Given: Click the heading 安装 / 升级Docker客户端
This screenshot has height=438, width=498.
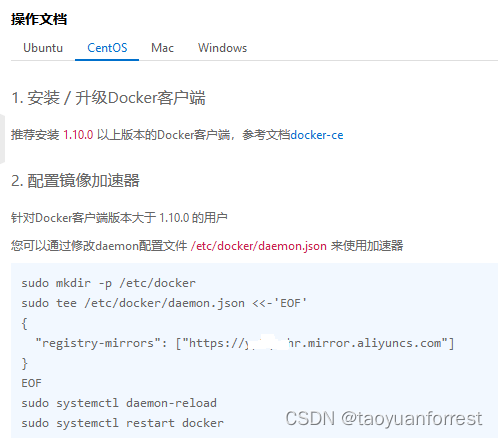Looking at the screenshot, I should [108, 98].
